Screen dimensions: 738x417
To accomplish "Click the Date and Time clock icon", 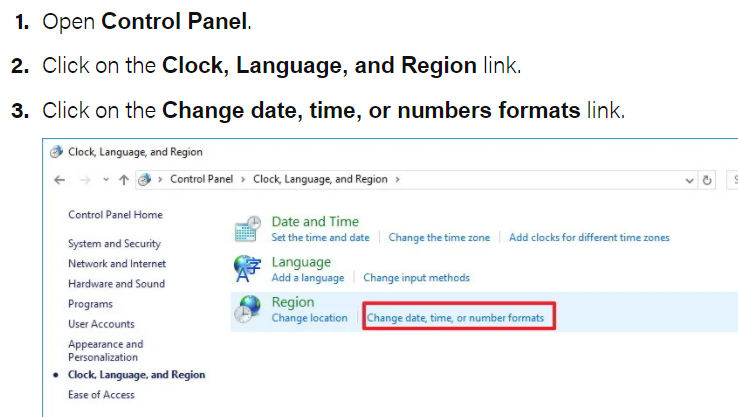I will tap(247, 228).
